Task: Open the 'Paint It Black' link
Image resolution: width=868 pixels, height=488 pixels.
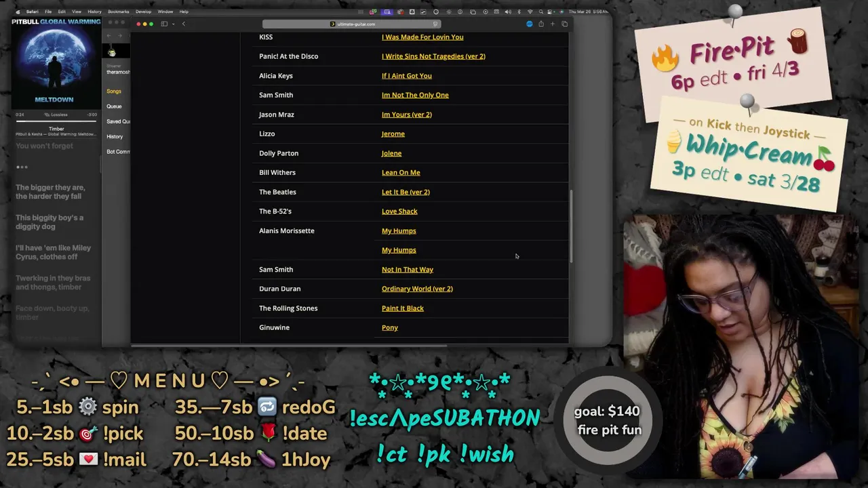Action: 402,308
